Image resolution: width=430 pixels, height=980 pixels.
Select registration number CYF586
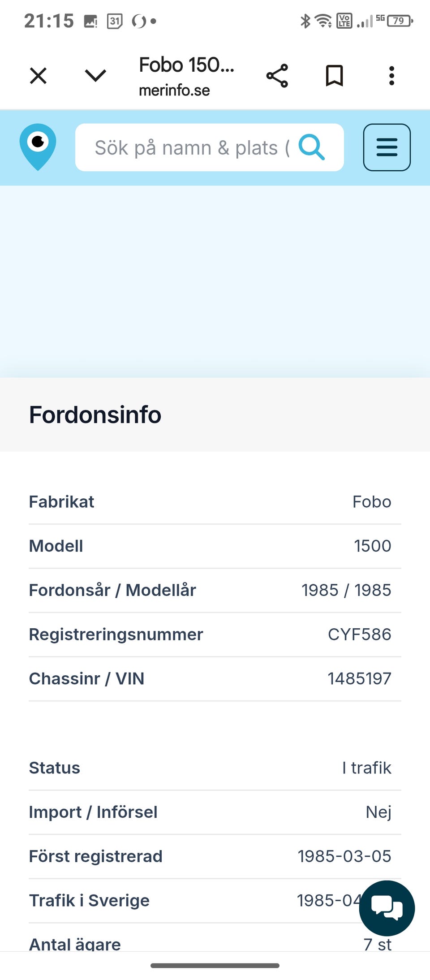click(x=359, y=635)
